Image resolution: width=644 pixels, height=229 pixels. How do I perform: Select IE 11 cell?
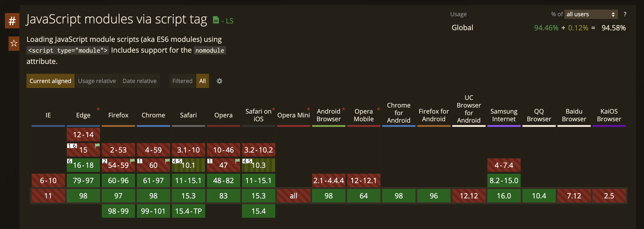point(48,196)
